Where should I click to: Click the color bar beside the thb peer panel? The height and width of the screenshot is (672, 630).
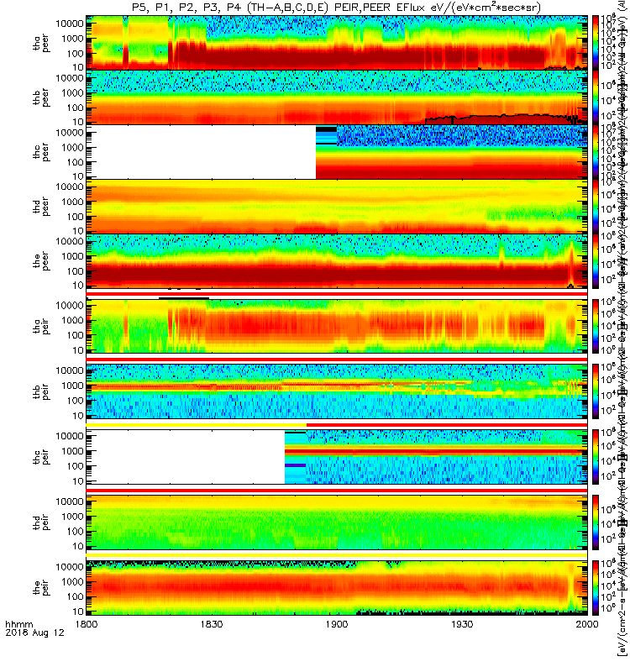pos(596,97)
